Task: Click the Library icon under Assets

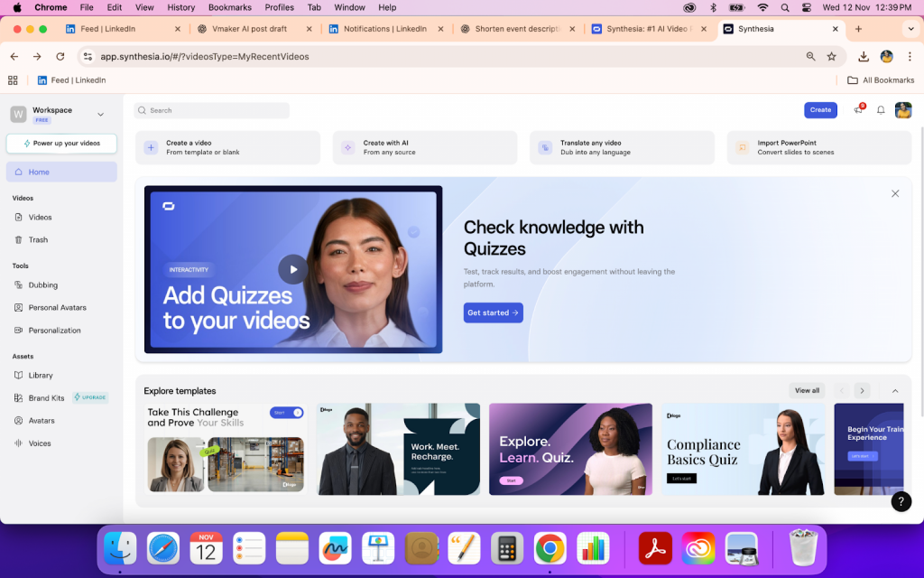Action: [19, 376]
